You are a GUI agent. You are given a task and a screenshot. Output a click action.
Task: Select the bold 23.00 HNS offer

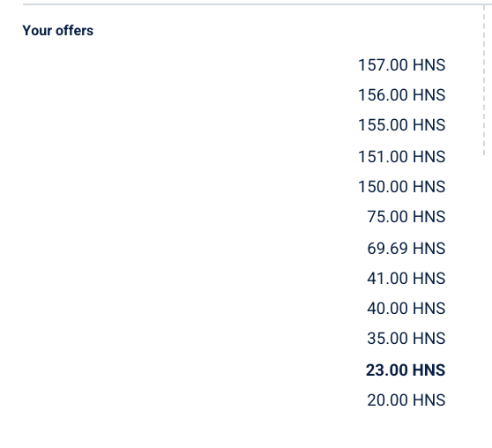406,370
